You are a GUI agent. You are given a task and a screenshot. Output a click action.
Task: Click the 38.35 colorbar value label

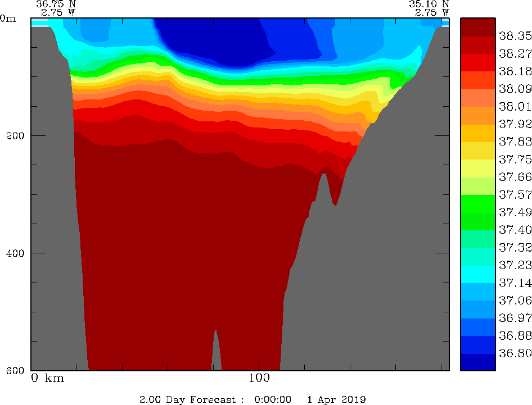point(515,35)
